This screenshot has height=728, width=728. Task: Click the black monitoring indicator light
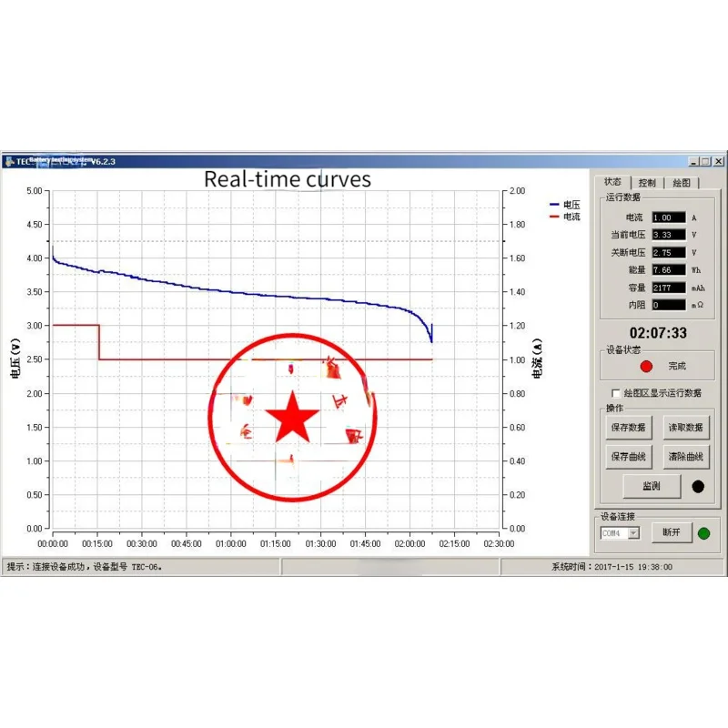click(698, 486)
